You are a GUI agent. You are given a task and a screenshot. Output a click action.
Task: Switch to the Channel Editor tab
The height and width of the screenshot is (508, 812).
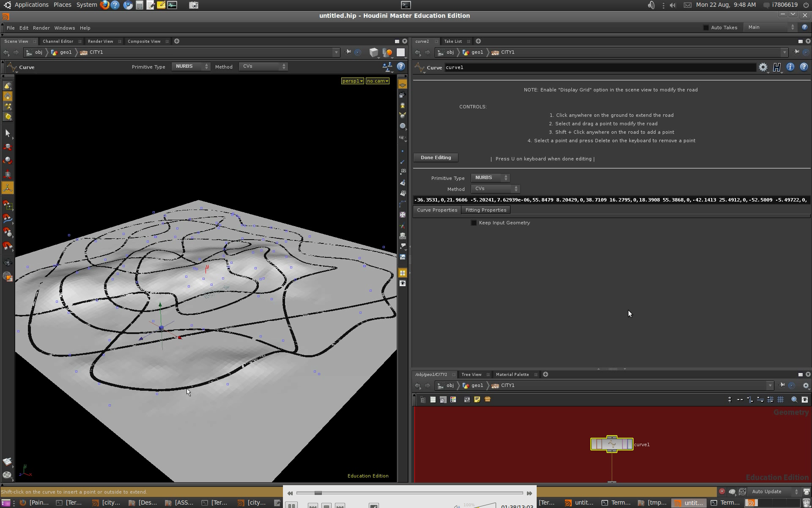coord(58,41)
